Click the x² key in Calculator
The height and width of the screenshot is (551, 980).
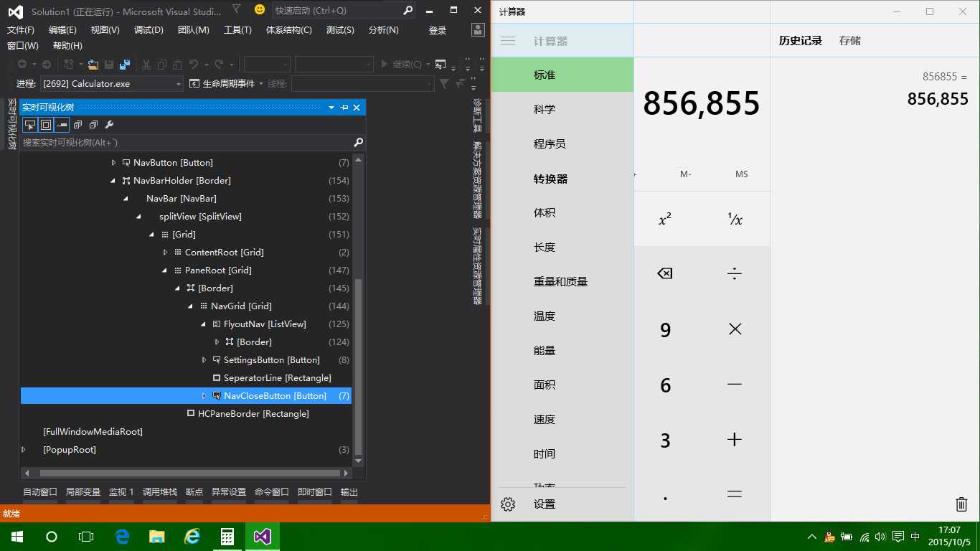click(665, 220)
